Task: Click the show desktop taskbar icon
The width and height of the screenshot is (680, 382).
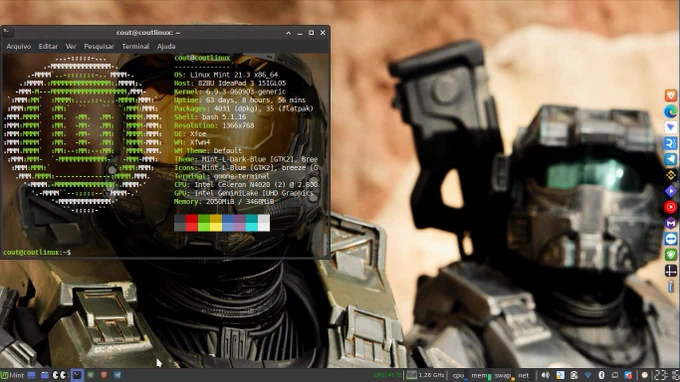Action: pos(32,375)
